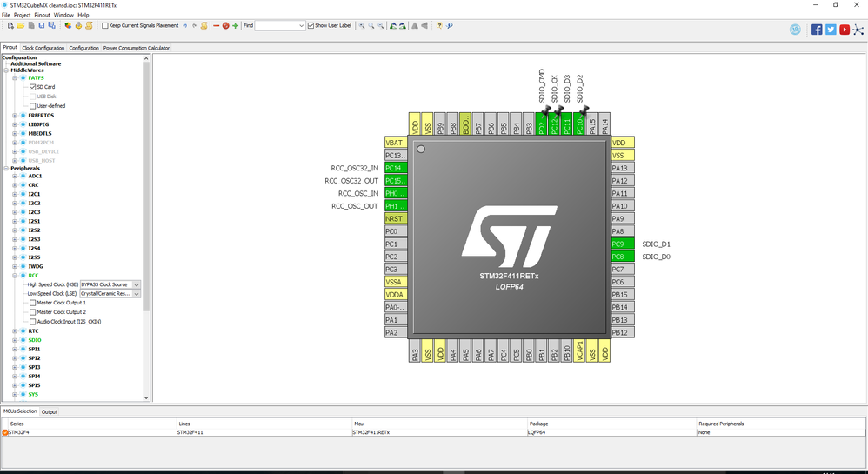Expand the ADC1 peripheral node
This screenshot has height=474, width=868.
[x=15, y=176]
